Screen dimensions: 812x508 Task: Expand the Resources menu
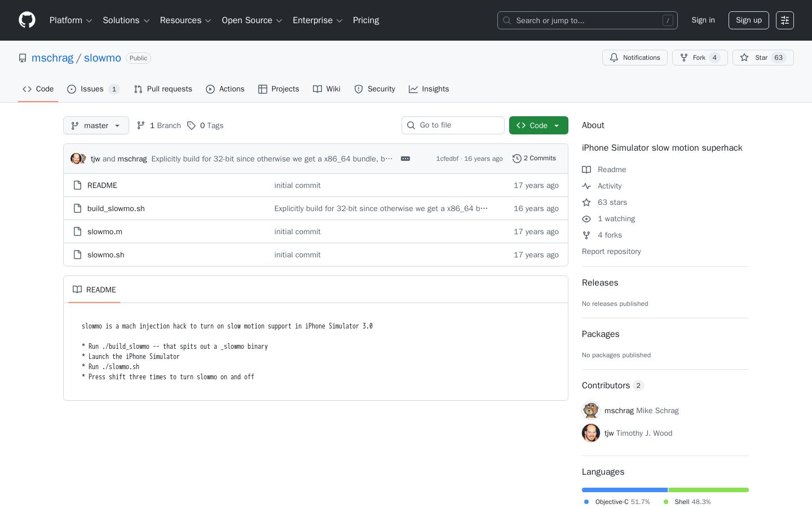[x=186, y=20]
